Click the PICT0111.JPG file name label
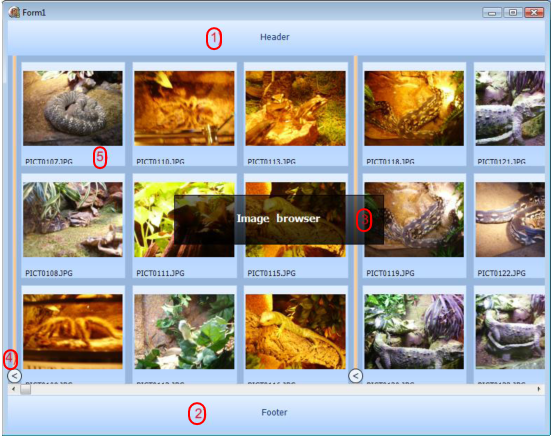Viewport: 552px width, 438px height. click(160, 273)
